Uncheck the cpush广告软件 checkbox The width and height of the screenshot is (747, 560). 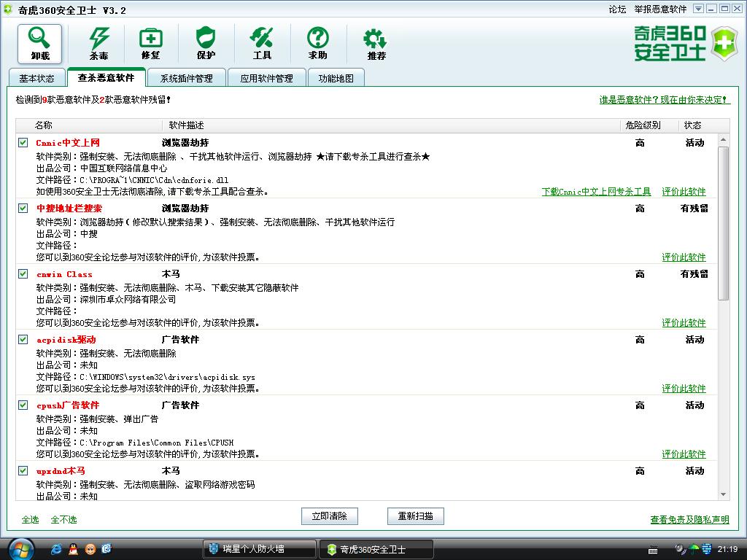pos(23,405)
